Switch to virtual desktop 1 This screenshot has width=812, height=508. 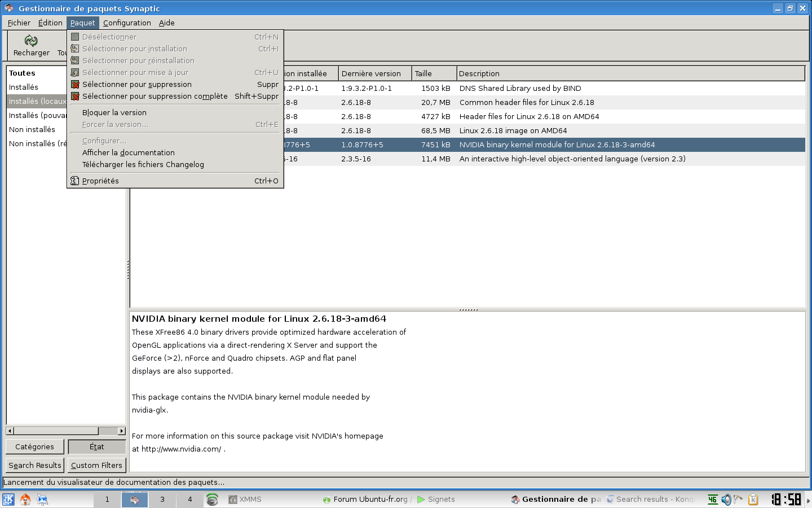click(x=107, y=500)
